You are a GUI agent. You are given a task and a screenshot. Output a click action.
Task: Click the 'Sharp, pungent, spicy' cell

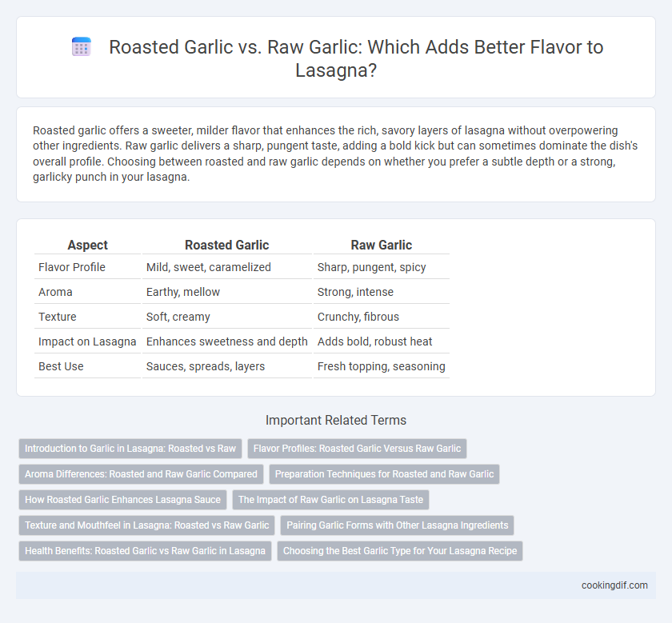tap(371, 267)
